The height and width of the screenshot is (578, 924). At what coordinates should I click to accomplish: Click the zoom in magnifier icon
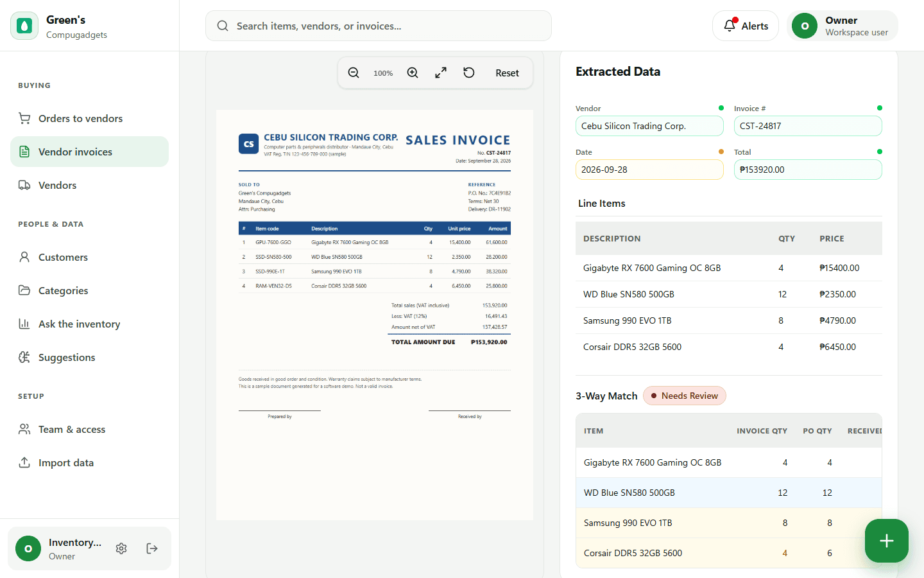tap(413, 73)
